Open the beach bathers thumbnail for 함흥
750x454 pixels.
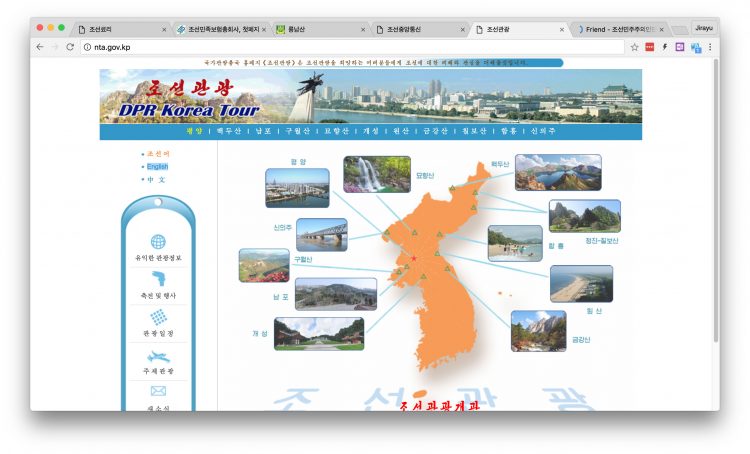click(515, 243)
